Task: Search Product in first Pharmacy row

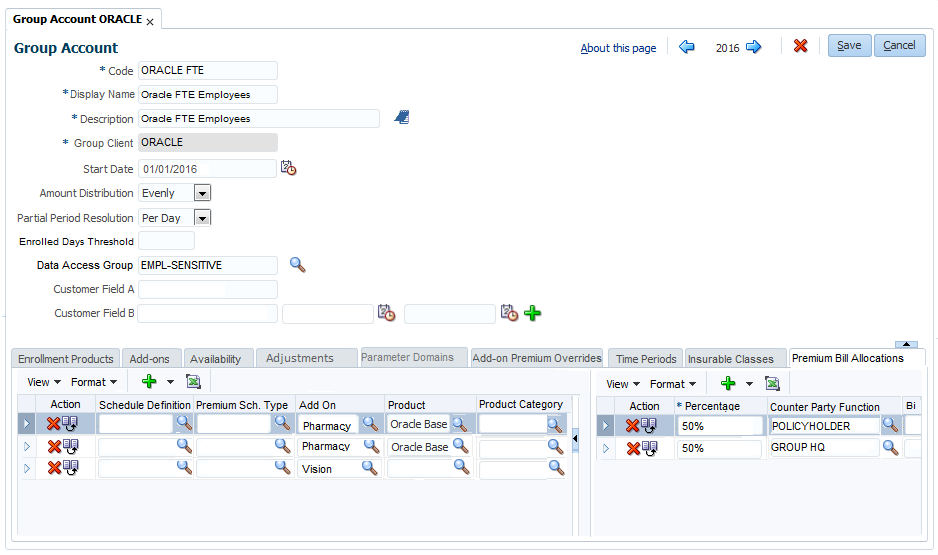Action: (459, 425)
